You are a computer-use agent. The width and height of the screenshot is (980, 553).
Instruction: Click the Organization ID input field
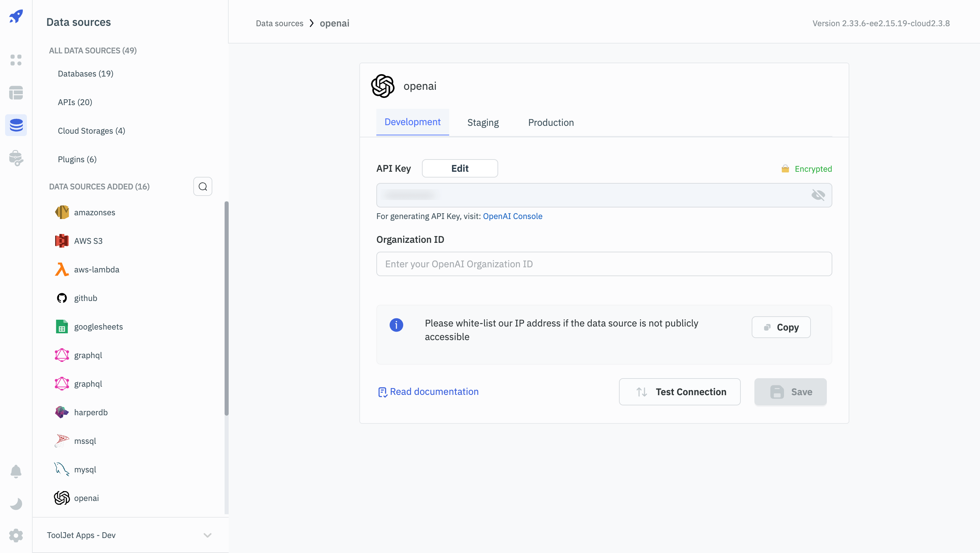604,264
